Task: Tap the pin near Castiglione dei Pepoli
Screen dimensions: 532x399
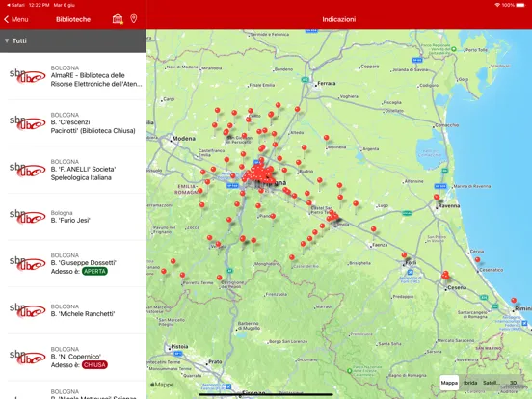Action: tap(219, 278)
